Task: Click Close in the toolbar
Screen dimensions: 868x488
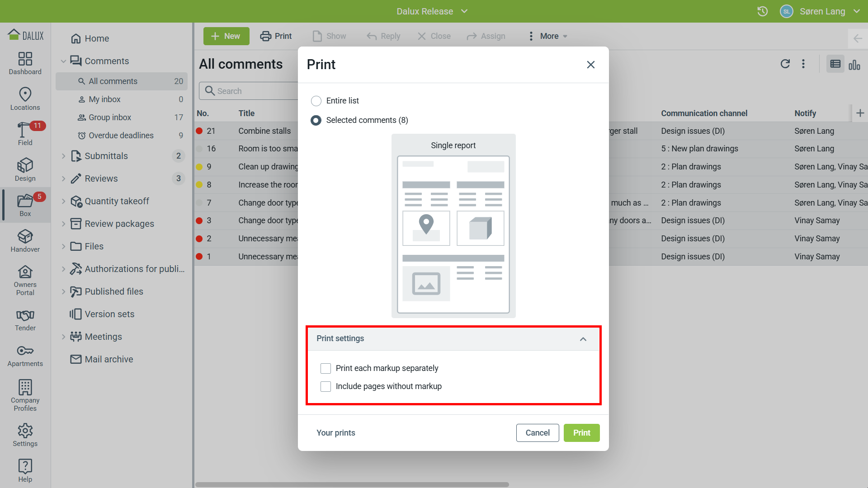Action: 434,36
